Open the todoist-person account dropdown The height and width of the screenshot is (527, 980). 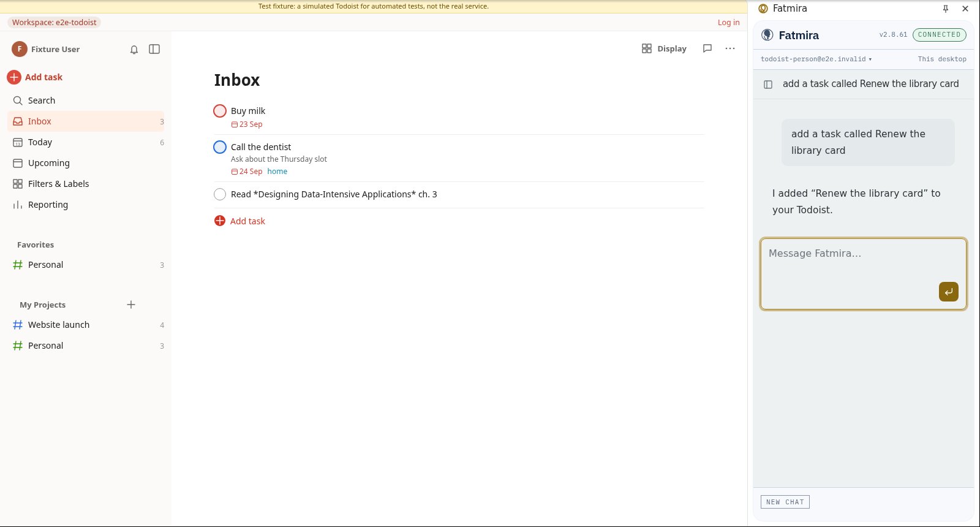point(816,59)
